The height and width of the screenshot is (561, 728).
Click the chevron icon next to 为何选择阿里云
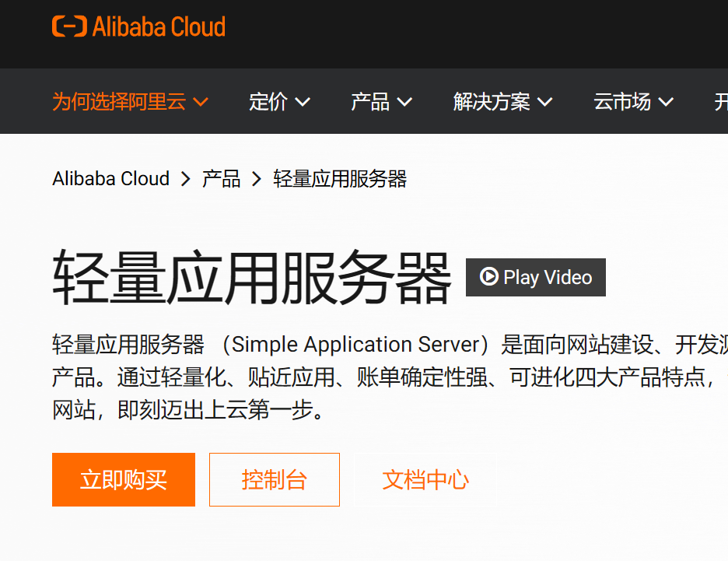click(x=201, y=101)
